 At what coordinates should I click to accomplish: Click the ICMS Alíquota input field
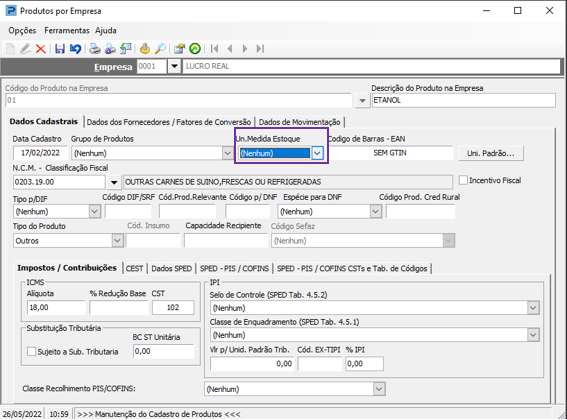coord(56,307)
